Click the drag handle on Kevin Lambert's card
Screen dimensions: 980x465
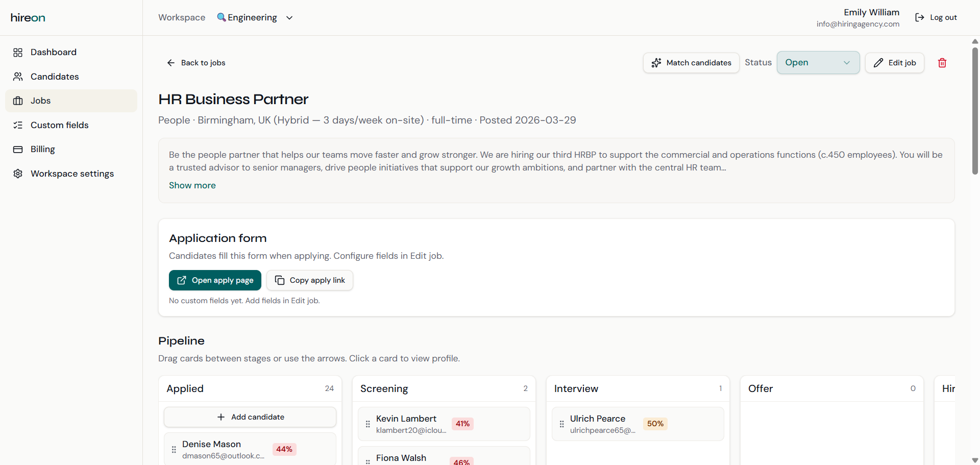[x=367, y=424]
